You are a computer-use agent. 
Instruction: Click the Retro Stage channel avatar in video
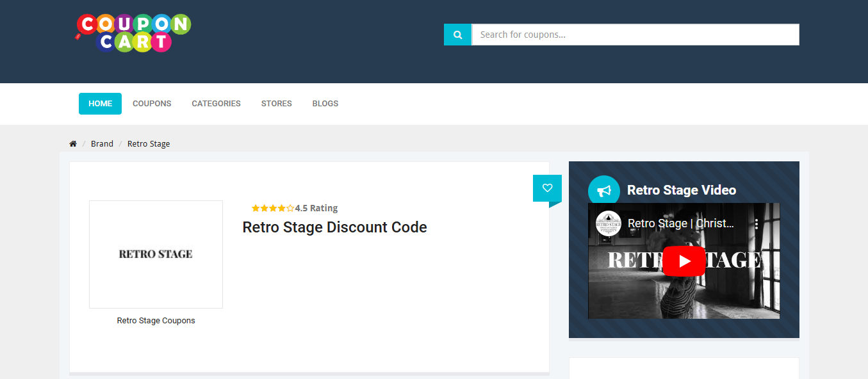click(x=608, y=223)
